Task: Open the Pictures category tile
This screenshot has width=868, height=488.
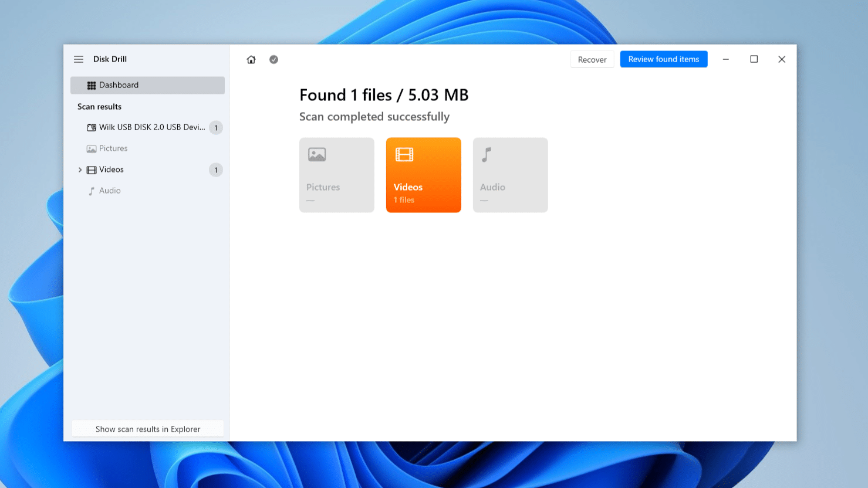Action: pos(337,175)
